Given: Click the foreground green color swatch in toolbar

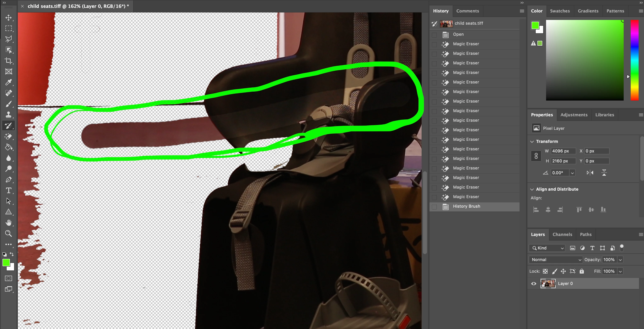Looking at the screenshot, I should pyautogui.click(x=6, y=263).
